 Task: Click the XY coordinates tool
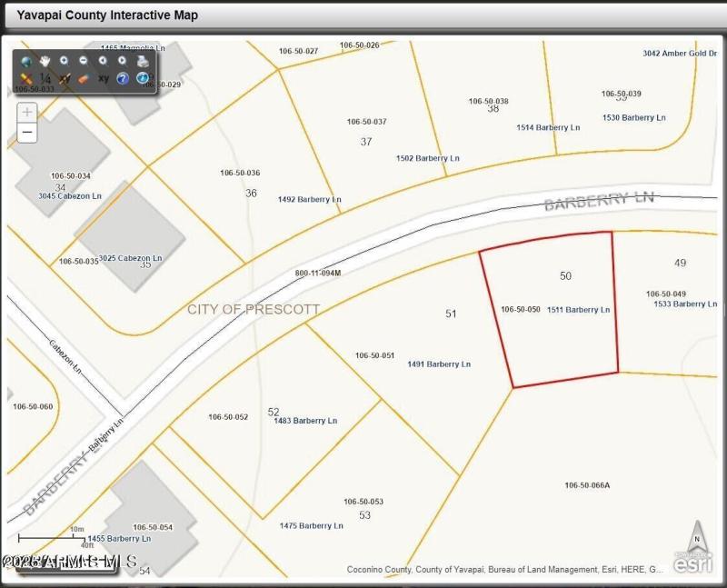click(x=104, y=80)
